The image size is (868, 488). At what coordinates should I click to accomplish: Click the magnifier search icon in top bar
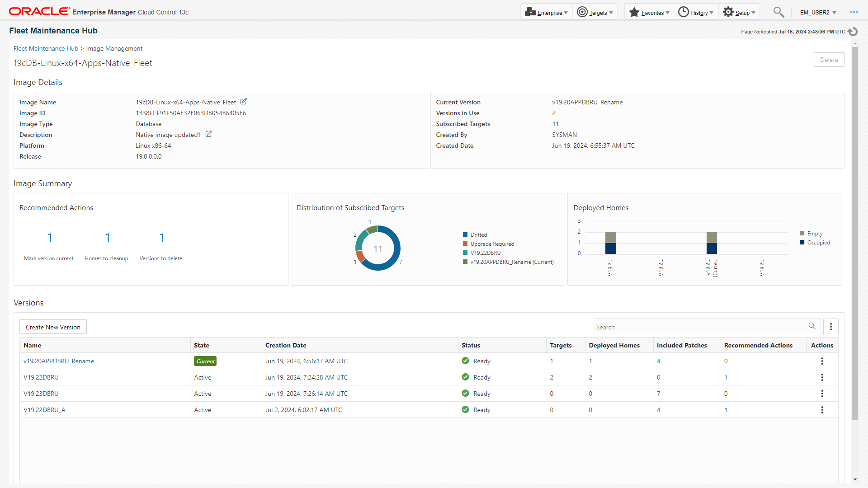pos(778,12)
